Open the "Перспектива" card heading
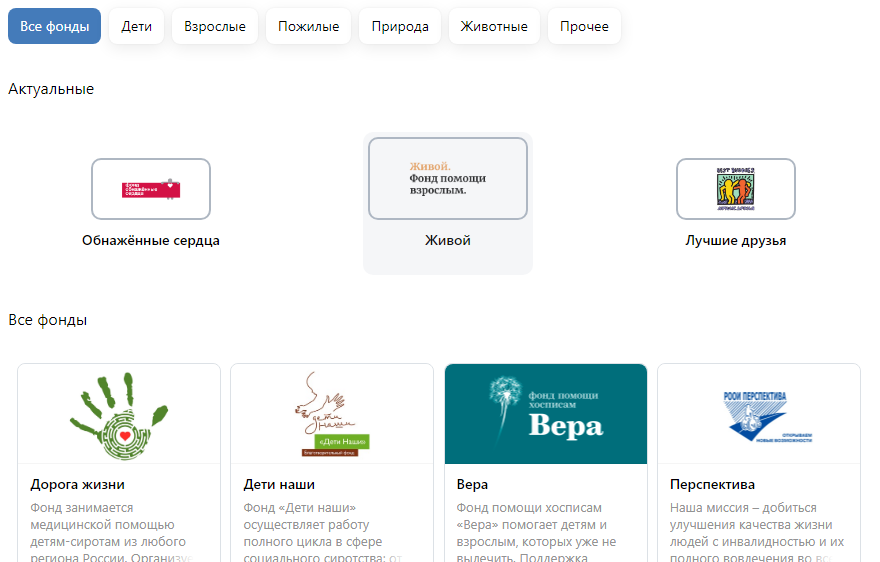880x562 pixels. tap(712, 485)
